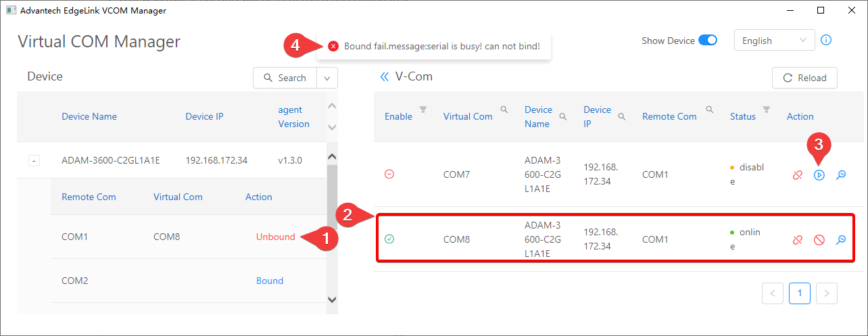Click the Reload button

(804, 78)
